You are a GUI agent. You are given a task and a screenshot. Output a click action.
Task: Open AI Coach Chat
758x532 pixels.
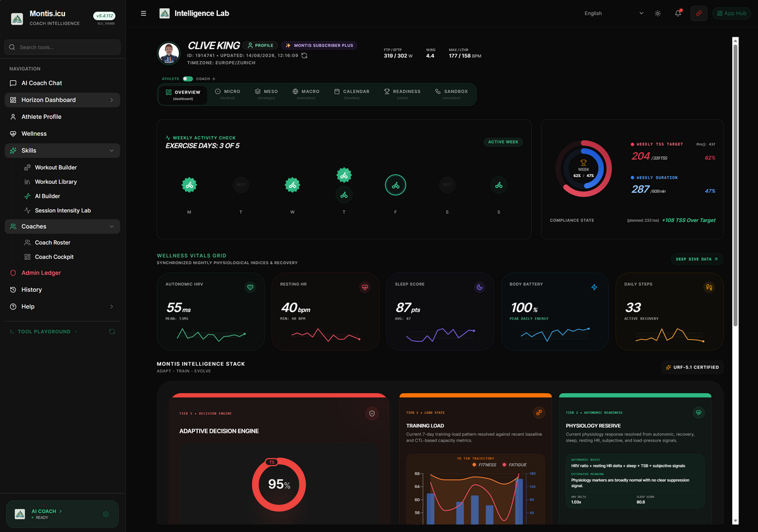point(42,83)
